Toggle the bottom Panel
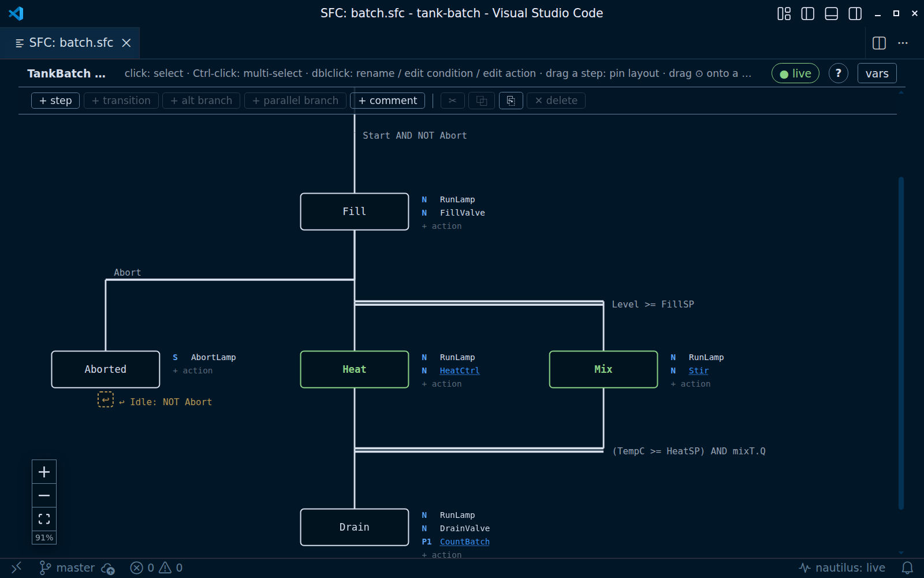This screenshot has height=578, width=924. click(x=831, y=13)
